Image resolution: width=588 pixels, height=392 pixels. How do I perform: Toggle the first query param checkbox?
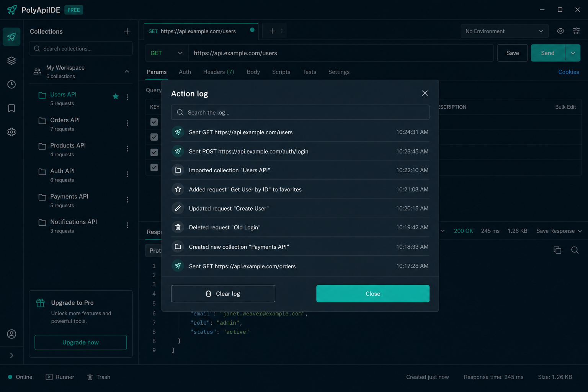(x=154, y=122)
